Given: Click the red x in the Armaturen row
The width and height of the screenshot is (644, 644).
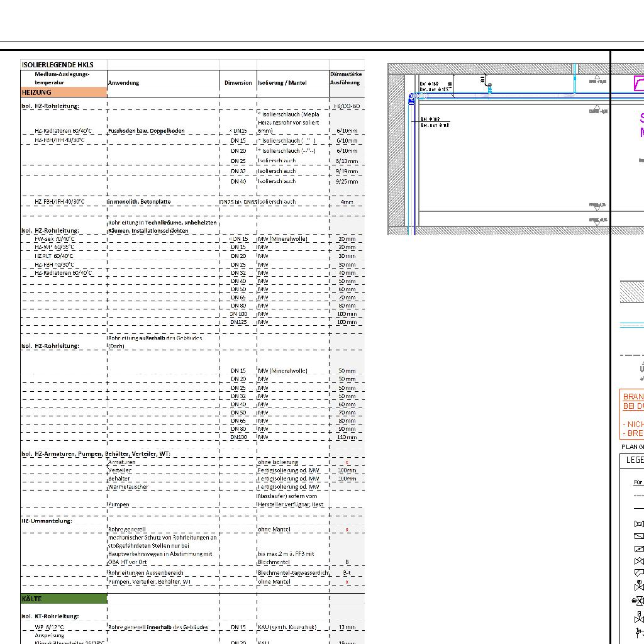Looking at the screenshot, I should click(x=347, y=462).
